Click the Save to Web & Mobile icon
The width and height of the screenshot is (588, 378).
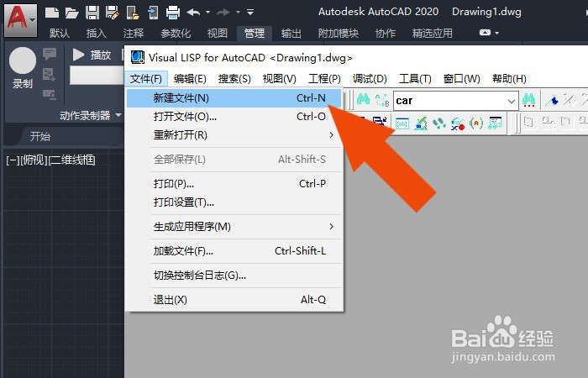(153, 13)
